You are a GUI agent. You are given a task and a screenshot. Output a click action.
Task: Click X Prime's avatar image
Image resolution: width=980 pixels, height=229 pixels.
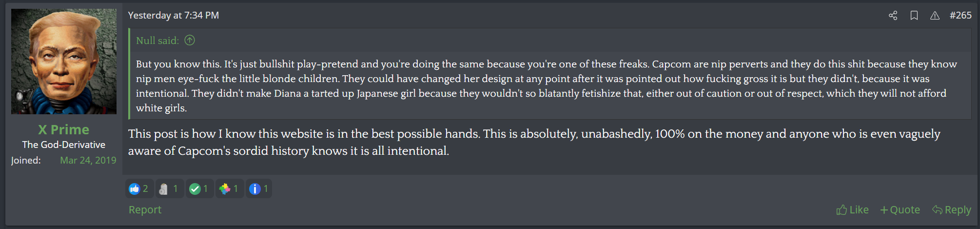click(x=64, y=62)
